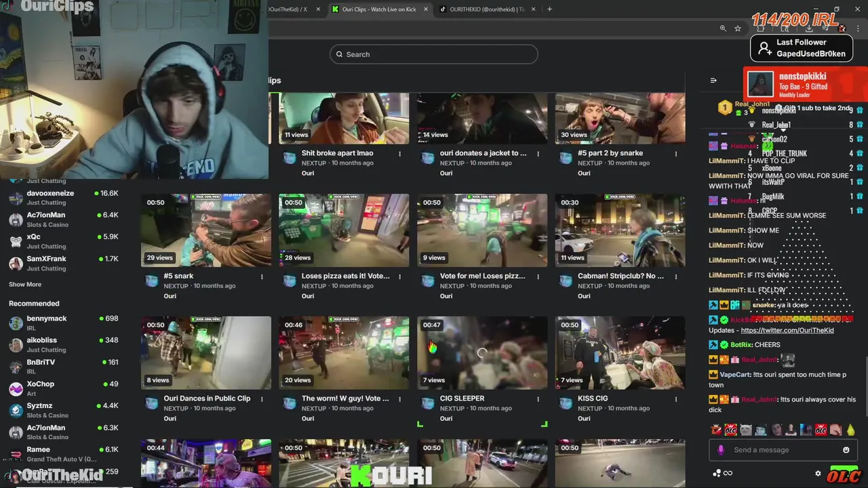
Task: Open 'Ouri Dances in Public Clip' title
Action: pyautogui.click(x=207, y=399)
